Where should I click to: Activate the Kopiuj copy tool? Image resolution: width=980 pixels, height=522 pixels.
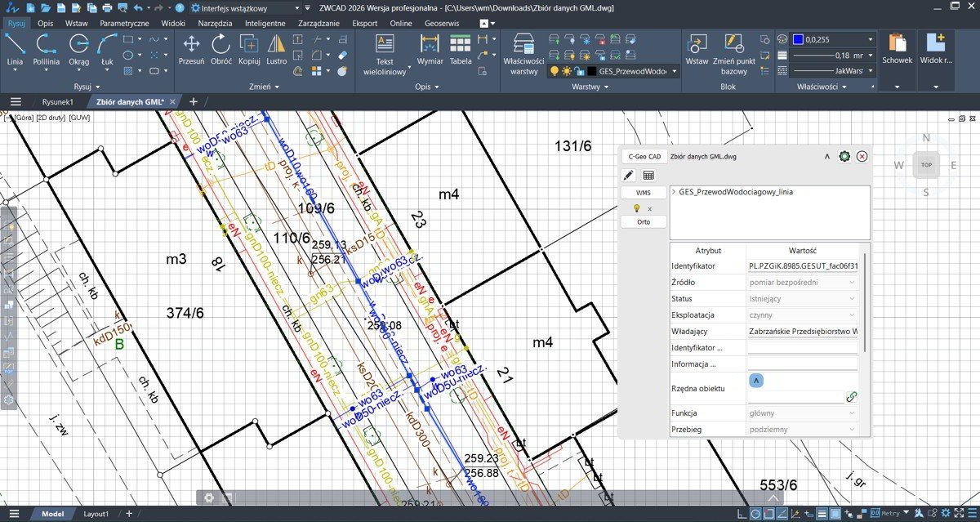pos(249,49)
